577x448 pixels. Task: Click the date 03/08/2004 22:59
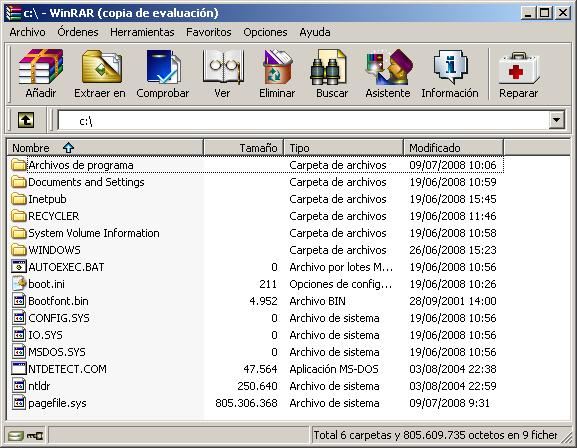[x=453, y=386]
